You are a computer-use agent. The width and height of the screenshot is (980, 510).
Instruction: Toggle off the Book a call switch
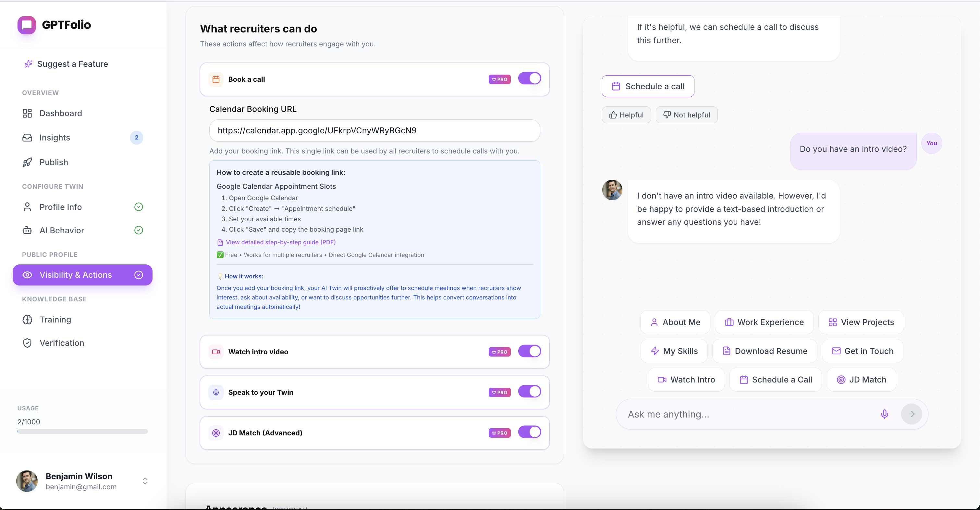click(529, 79)
